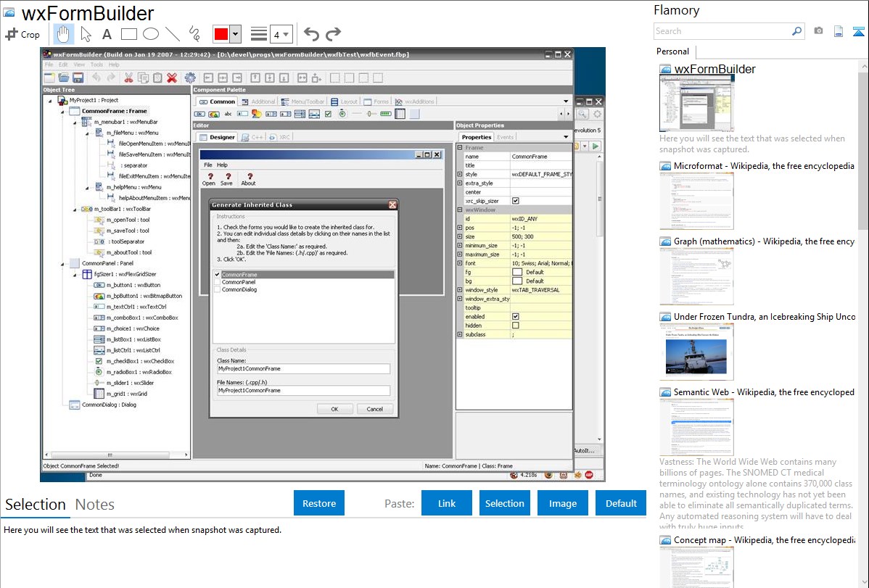
Task: Click the open folder icon in wxFormBuilder toolbar
Action: 64,78
